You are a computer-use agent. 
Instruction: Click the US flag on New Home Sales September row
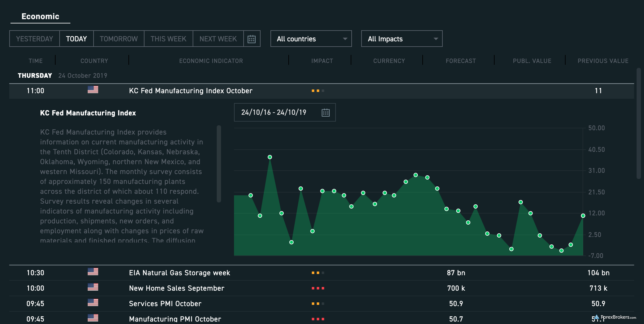point(93,287)
